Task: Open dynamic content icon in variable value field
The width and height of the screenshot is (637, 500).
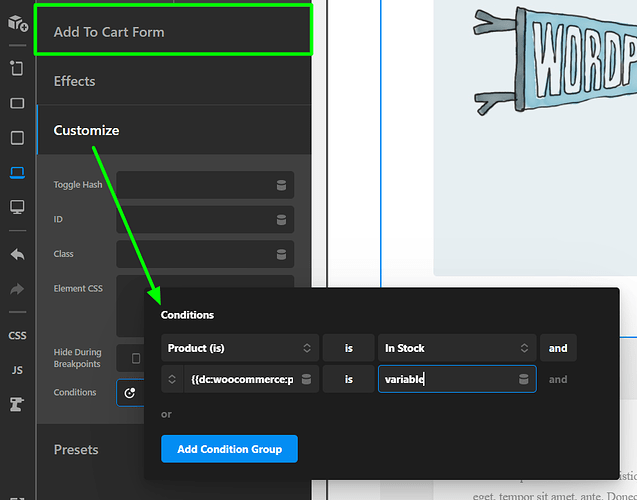Action: 524,379
